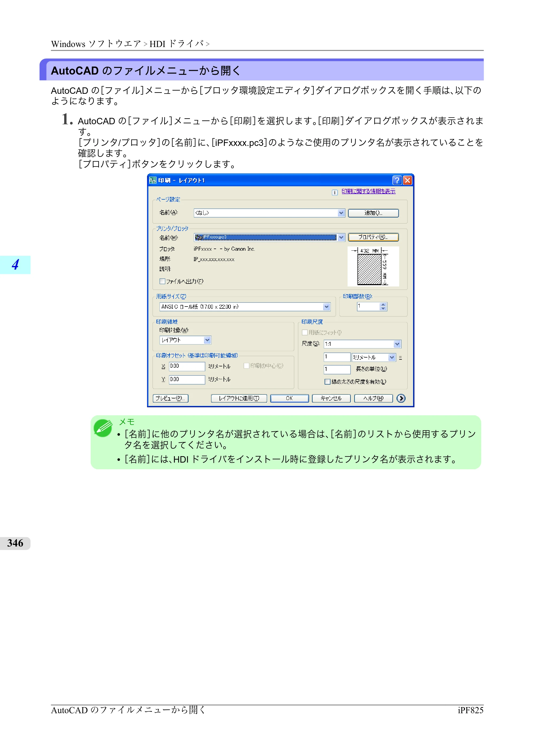
Task: Toggle the 印刷の中心 checkbox
Action: coord(246,366)
